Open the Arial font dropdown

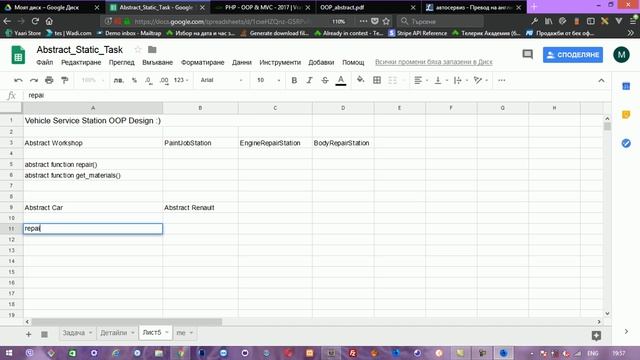(221, 80)
